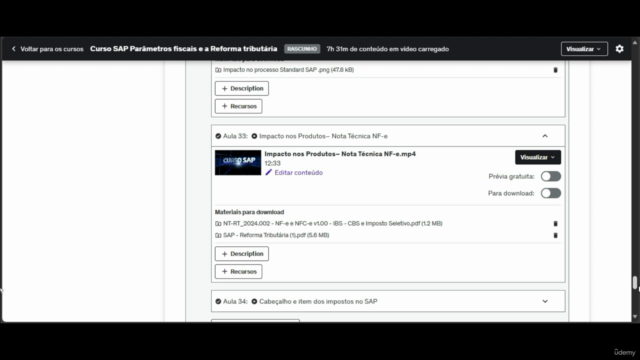This screenshot has width=640, height=360.
Task: Go back via Voltar para os cursos
Action: pos(51,49)
